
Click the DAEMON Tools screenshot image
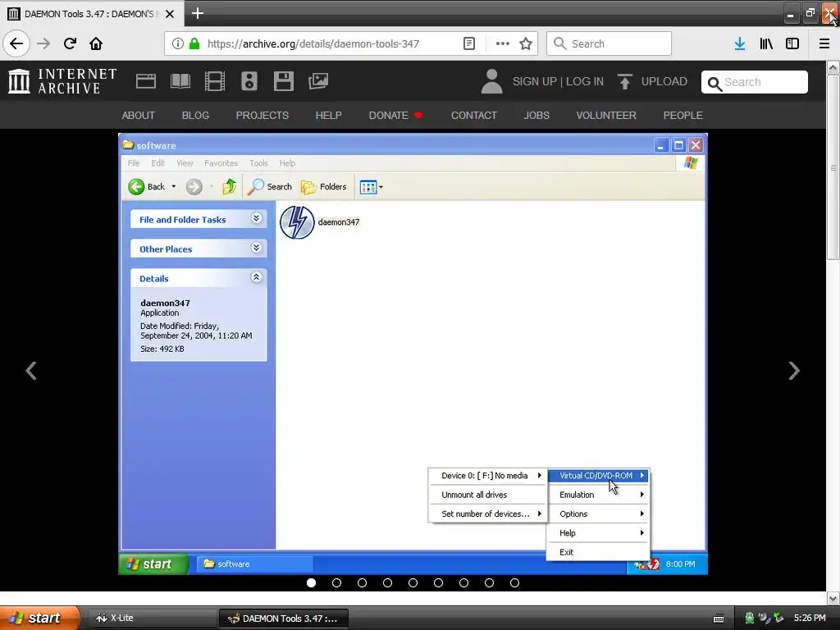(413, 354)
